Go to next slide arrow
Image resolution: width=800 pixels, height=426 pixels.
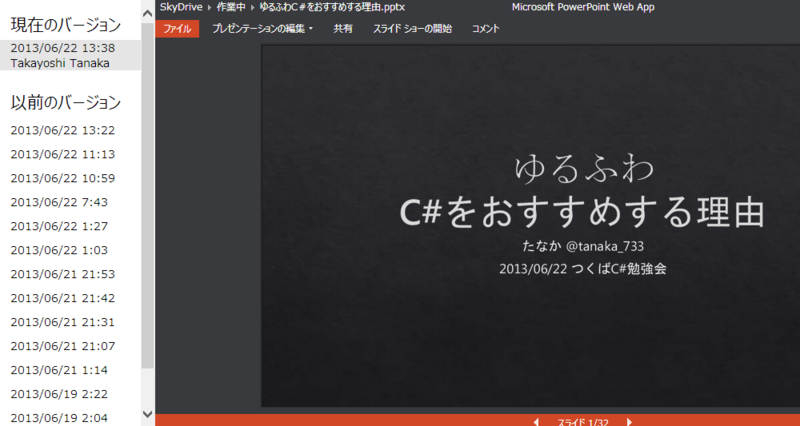pyautogui.click(x=629, y=422)
